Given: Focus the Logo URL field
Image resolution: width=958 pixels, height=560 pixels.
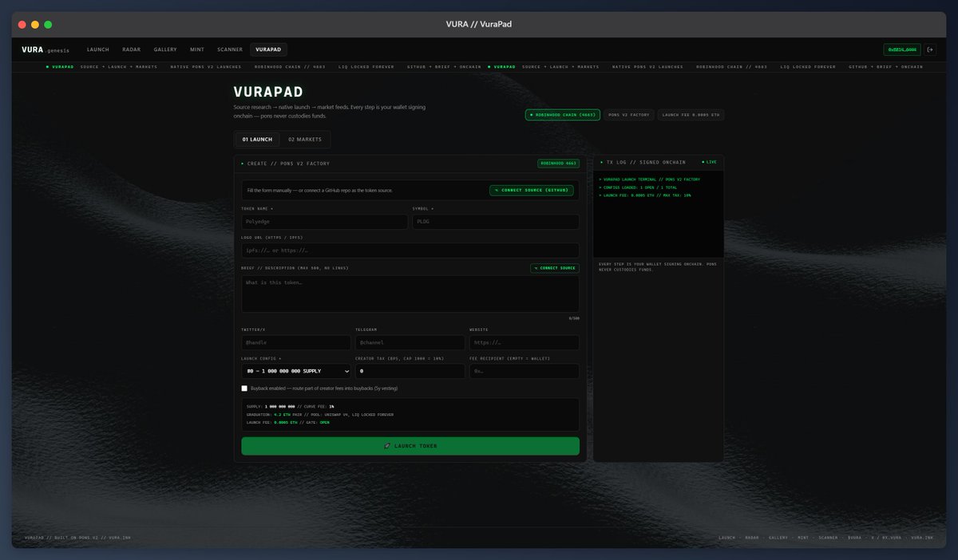Looking at the screenshot, I should (410, 250).
